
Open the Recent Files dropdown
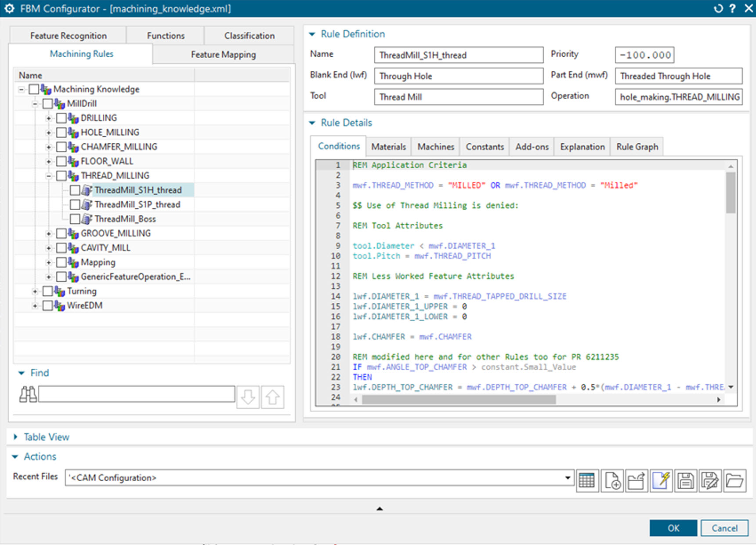pyautogui.click(x=568, y=478)
